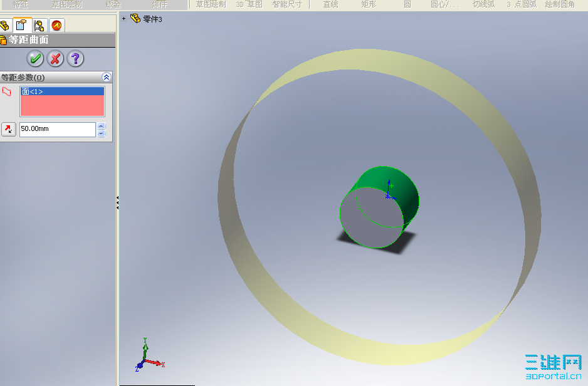The height and width of the screenshot is (386, 588).
Task: Select the 矩形 sketch tool
Action: click(369, 4)
